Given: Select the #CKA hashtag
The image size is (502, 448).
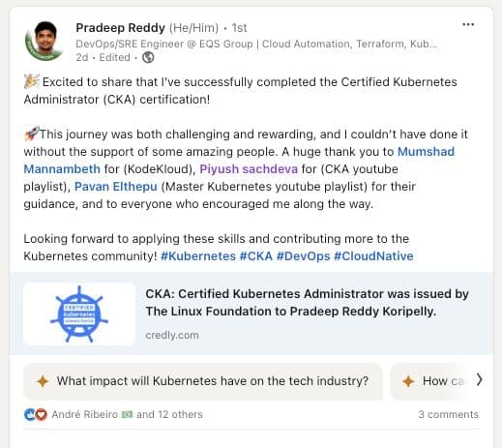Looking at the screenshot, I should pos(256,256).
